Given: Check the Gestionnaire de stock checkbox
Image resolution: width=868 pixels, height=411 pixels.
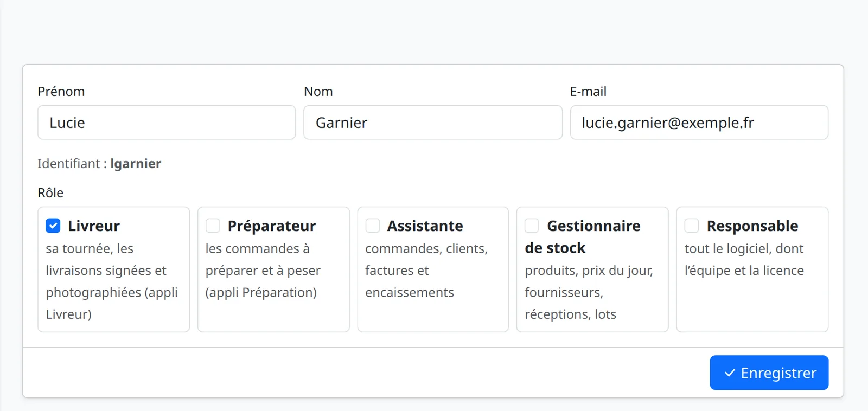Looking at the screenshot, I should click(x=532, y=226).
